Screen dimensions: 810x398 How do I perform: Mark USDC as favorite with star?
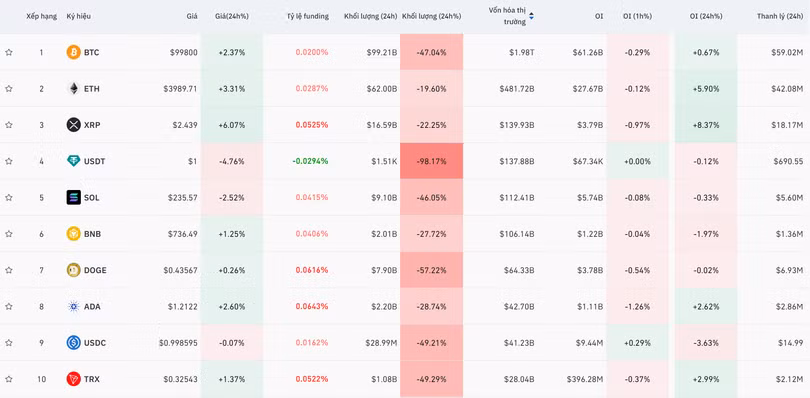tap(9, 343)
